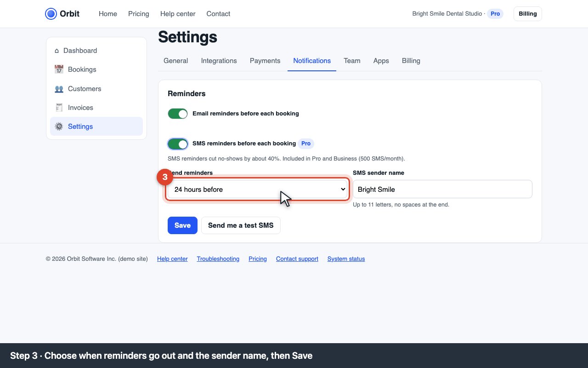Open Invoices in the sidebar

[x=96, y=108]
